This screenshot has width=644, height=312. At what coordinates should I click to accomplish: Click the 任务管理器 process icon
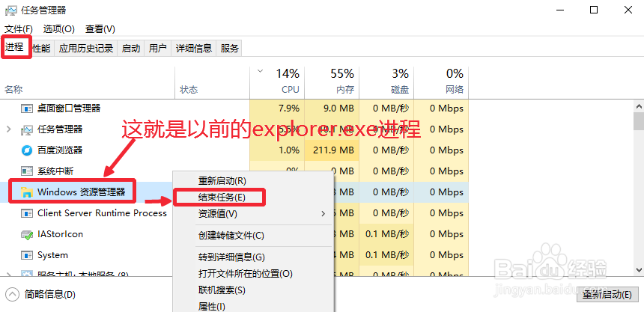27,129
